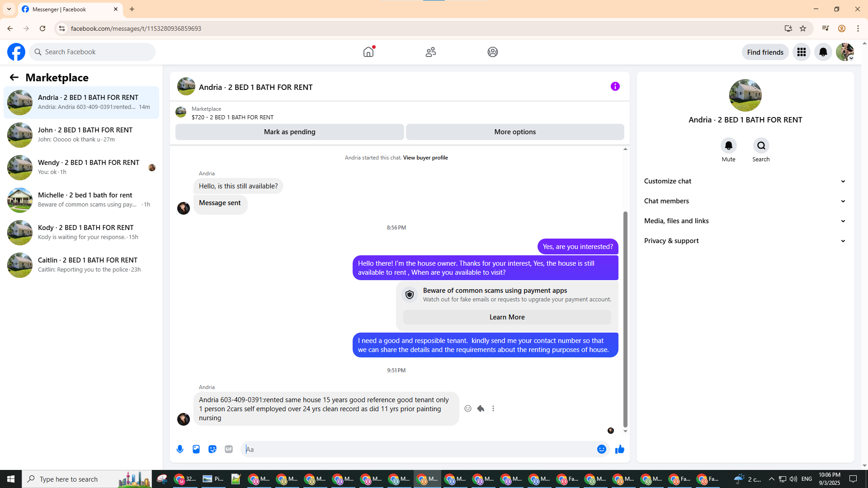Click the Facebook logo icon
868x488 pixels.
click(x=16, y=52)
